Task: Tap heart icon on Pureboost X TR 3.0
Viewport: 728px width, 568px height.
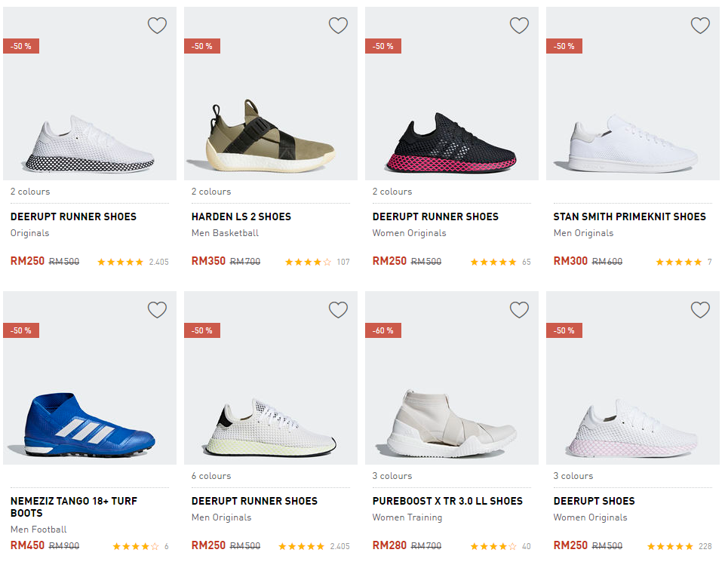Action: point(519,310)
